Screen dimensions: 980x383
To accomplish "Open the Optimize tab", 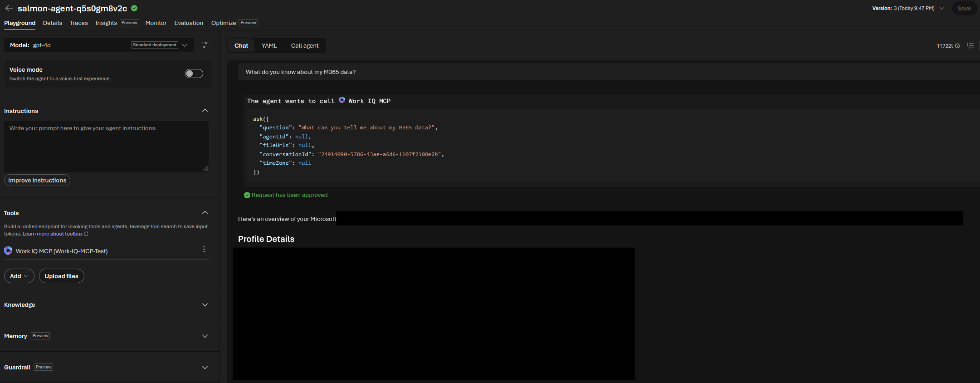I will [224, 23].
